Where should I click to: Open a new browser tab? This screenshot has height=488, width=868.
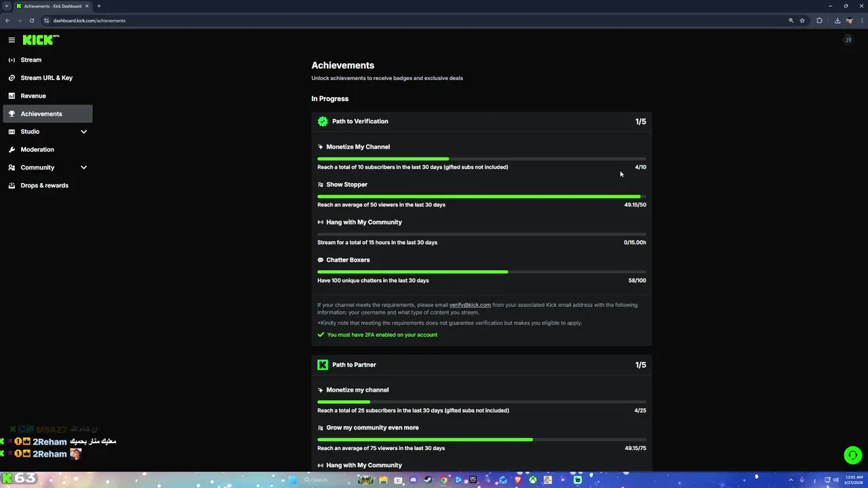pyautogui.click(x=99, y=6)
